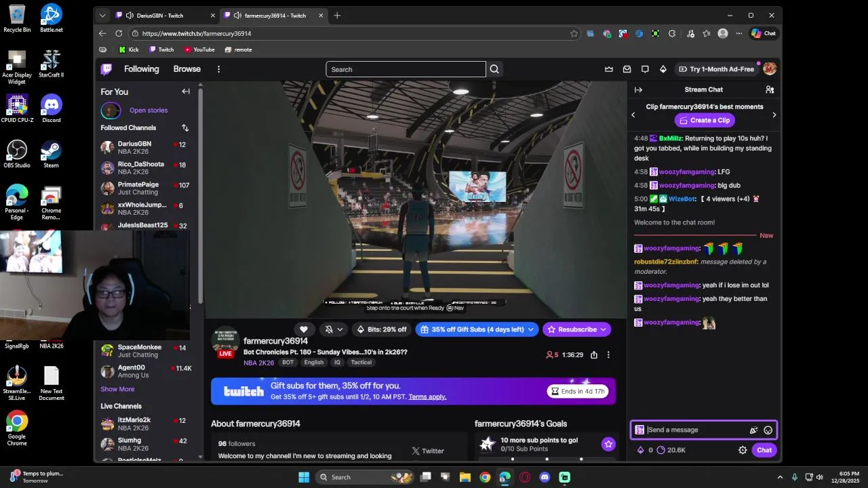Refresh the browser page
868x488 pixels.
119,33
